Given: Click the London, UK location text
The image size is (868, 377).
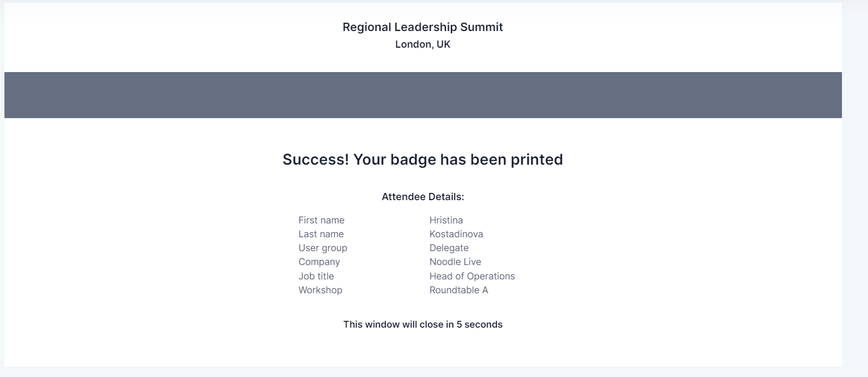Looking at the screenshot, I should (x=423, y=45).
